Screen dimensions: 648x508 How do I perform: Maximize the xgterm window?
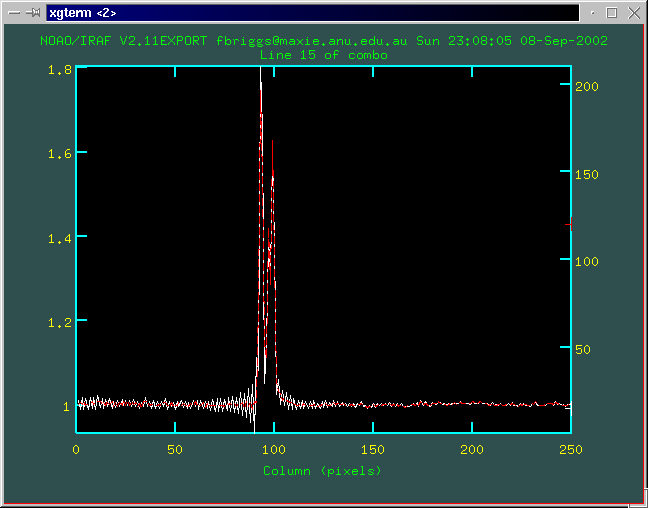612,13
